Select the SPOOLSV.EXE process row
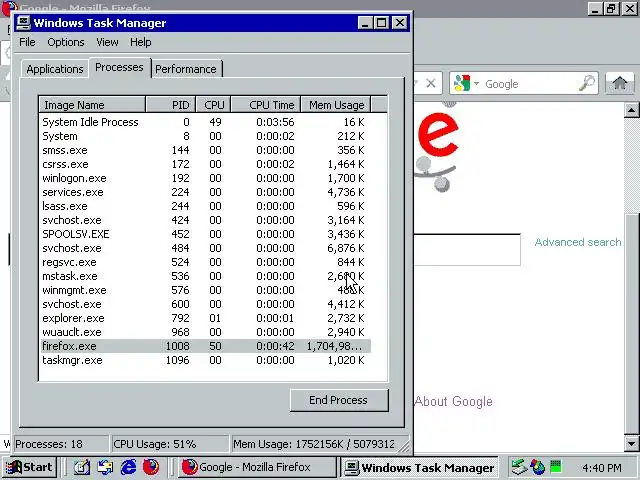 pyautogui.click(x=205, y=234)
